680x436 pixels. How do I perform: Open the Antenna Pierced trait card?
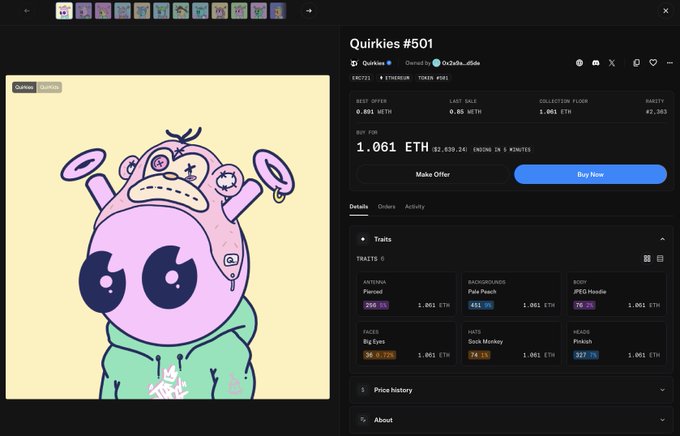[406, 295]
